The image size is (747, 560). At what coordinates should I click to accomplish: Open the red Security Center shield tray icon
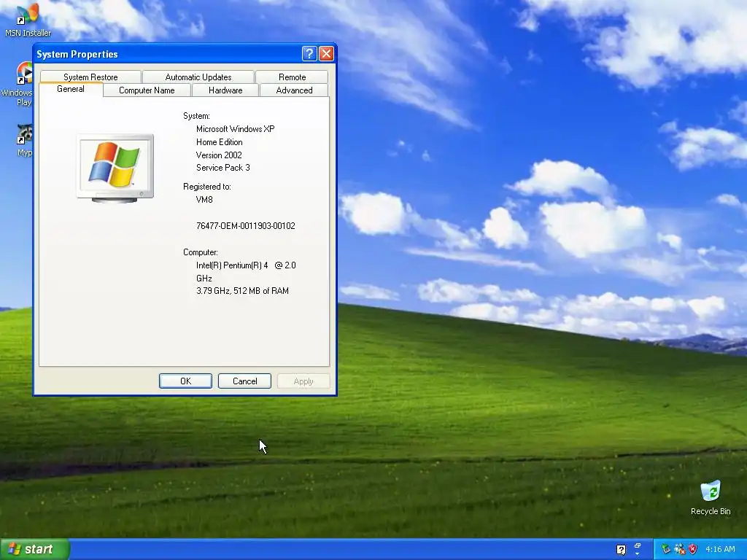point(693,549)
